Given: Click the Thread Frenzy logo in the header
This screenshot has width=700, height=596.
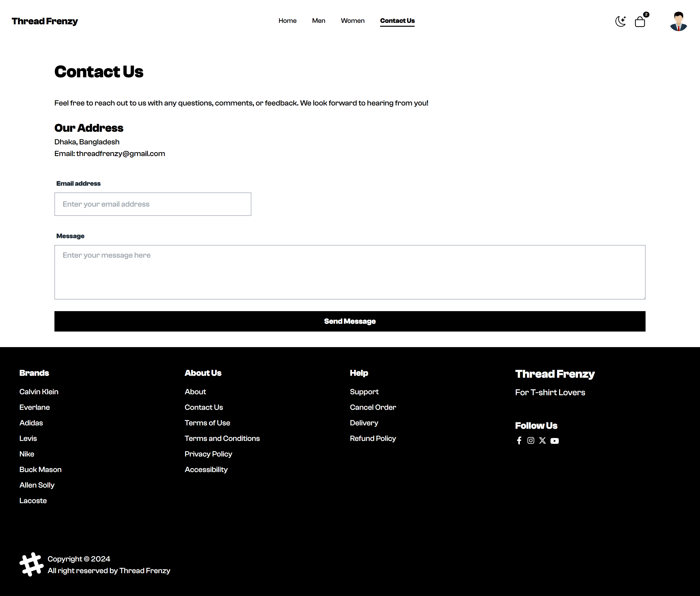Looking at the screenshot, I should click(44, 21).
